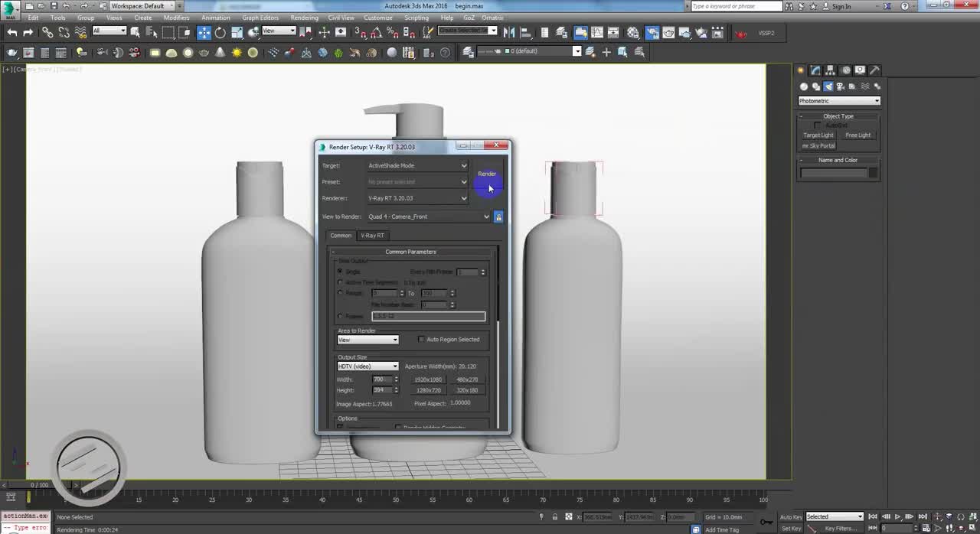Open the Renderer dropdown showing V-Ray RT
The image size is (980, 534).
point(417,198)
